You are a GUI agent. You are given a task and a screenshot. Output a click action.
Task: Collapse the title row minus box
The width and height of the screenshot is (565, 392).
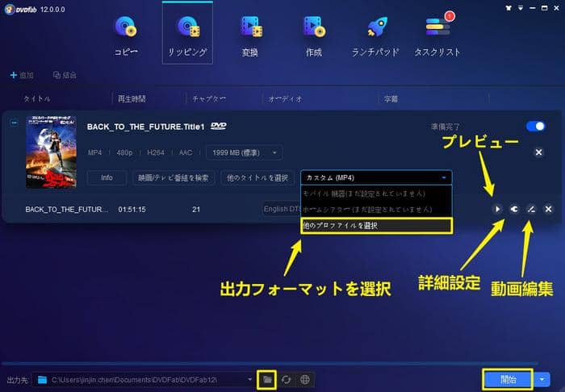[14, 123]
